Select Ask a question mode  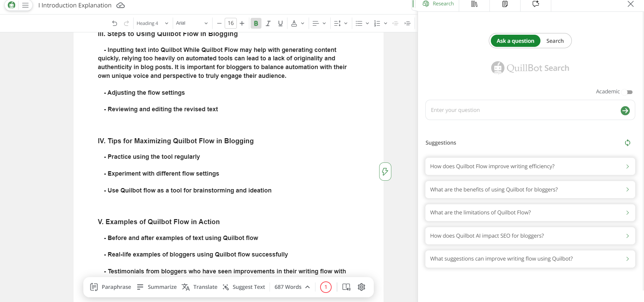515,41
